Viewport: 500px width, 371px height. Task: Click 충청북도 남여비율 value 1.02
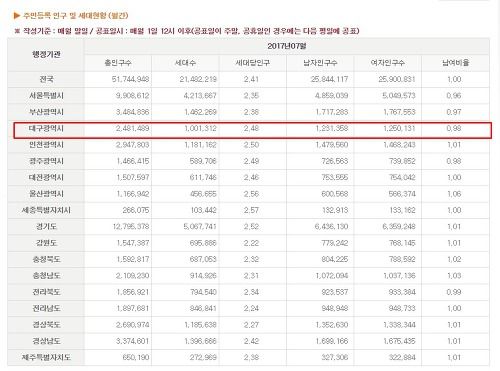coord(454,259)
